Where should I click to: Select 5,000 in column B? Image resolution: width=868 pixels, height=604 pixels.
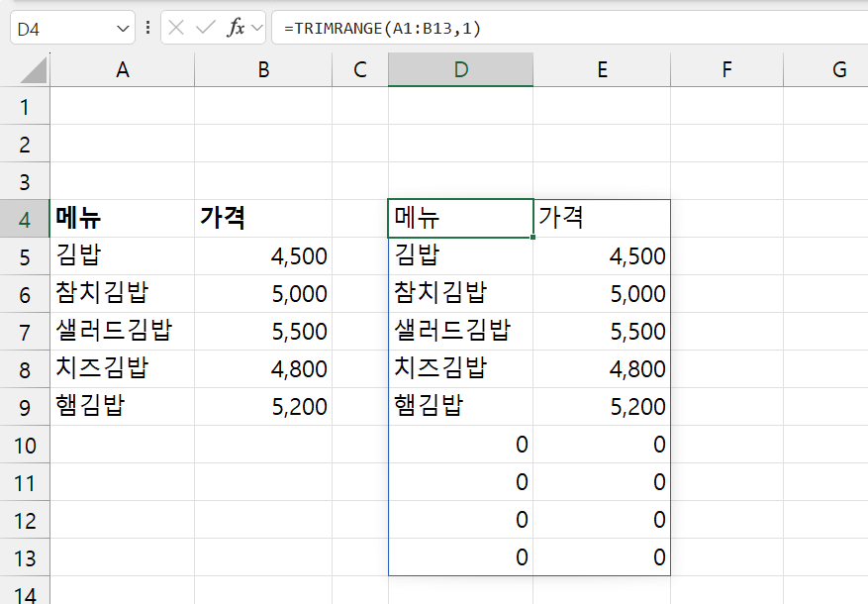pyautogui.click(x=263, y=294)
